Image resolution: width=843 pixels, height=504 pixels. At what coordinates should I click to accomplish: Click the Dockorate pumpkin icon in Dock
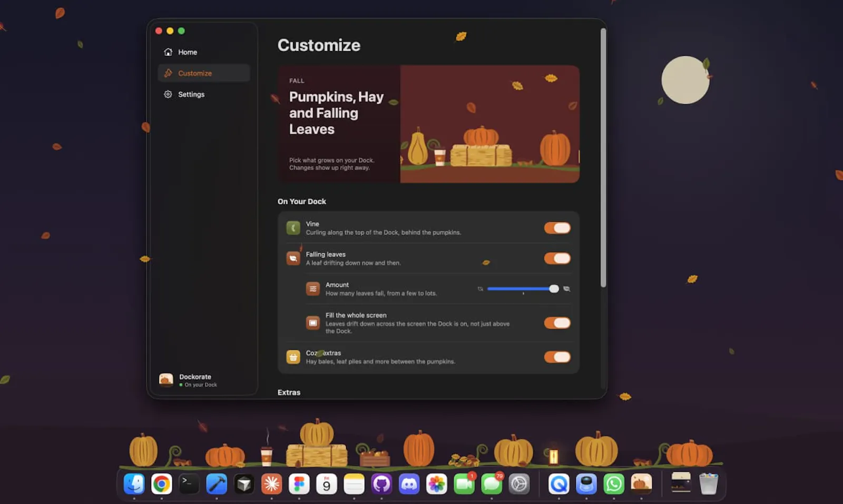tap(641, 483)
